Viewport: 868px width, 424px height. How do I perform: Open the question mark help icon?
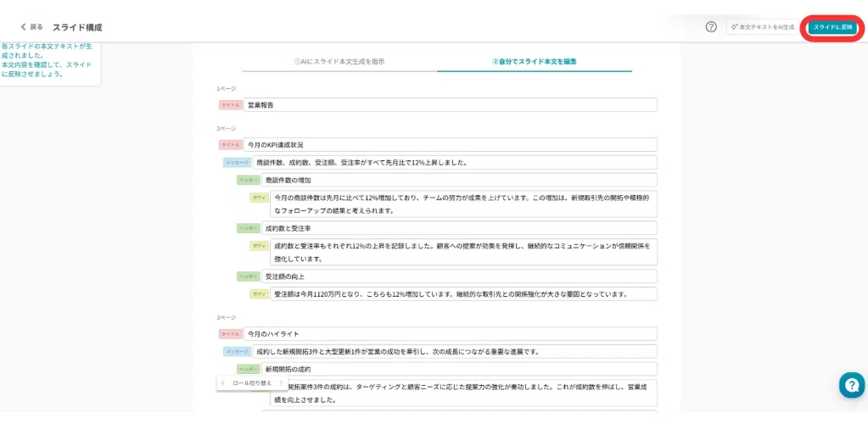tap(711, 27)
